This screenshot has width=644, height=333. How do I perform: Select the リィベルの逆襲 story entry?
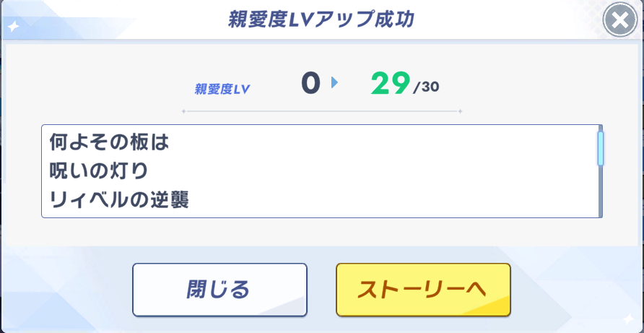pyautogui.click(x=119, y=199)
